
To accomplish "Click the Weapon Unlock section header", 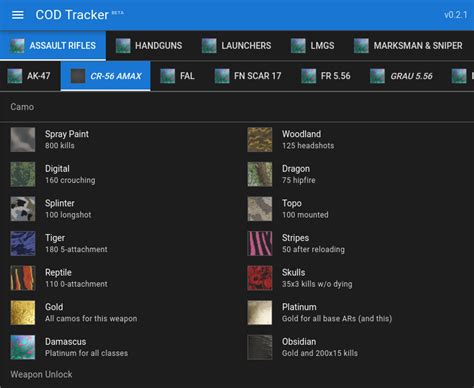I will [x=41, y=374].
